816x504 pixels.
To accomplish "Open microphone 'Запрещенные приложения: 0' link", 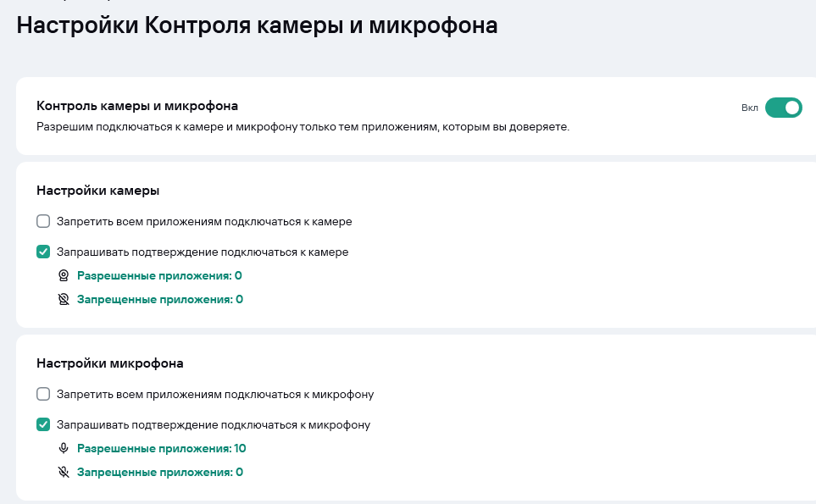I will 159,472.
